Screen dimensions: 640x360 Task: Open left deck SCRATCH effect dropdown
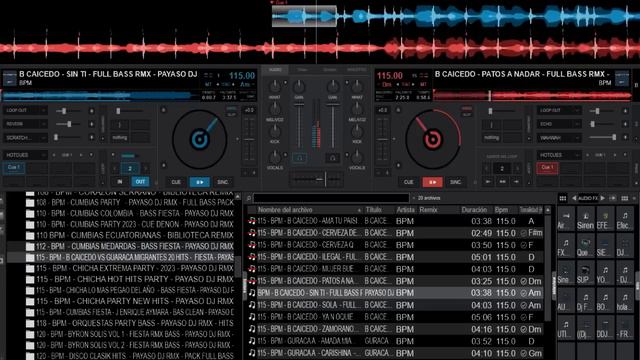[x=25, y=138]
